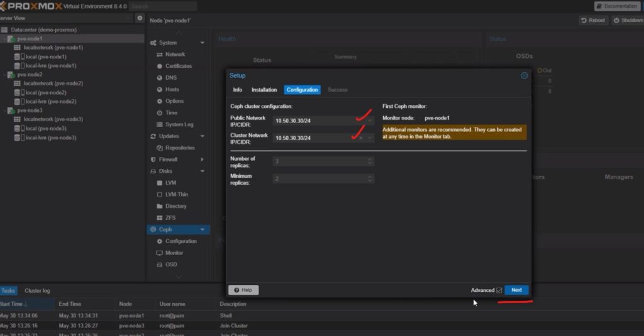
Task: Switch to the Info tab
Action: 237,90
